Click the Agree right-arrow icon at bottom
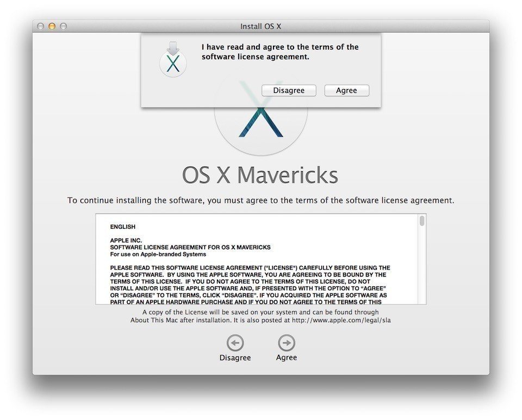Screen dimensions: 522x420 (287, 343)
